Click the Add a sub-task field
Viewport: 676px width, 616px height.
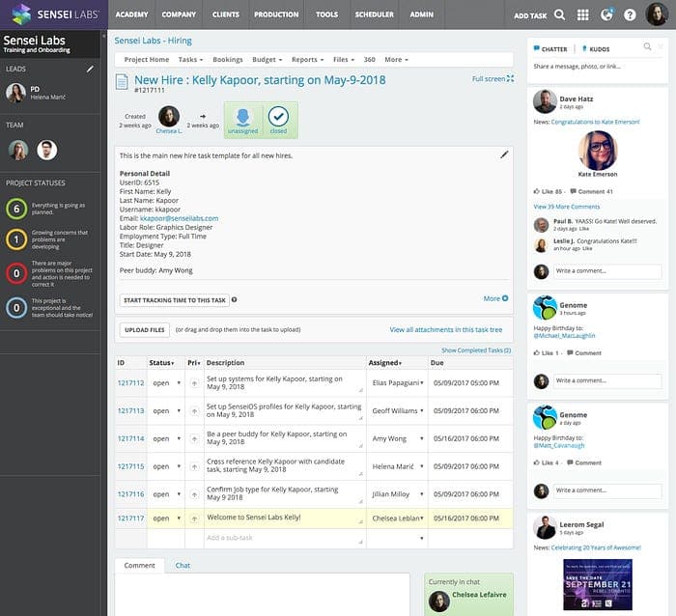coord(284,538)
